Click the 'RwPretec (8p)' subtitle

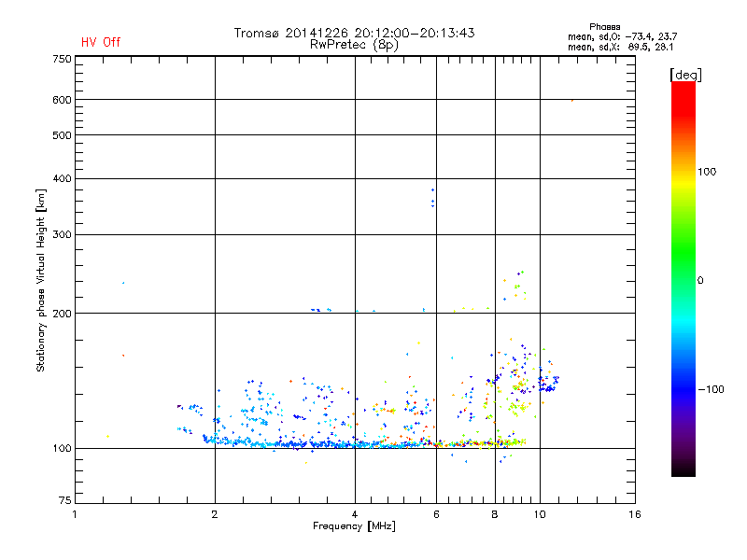tap(354, 45)
